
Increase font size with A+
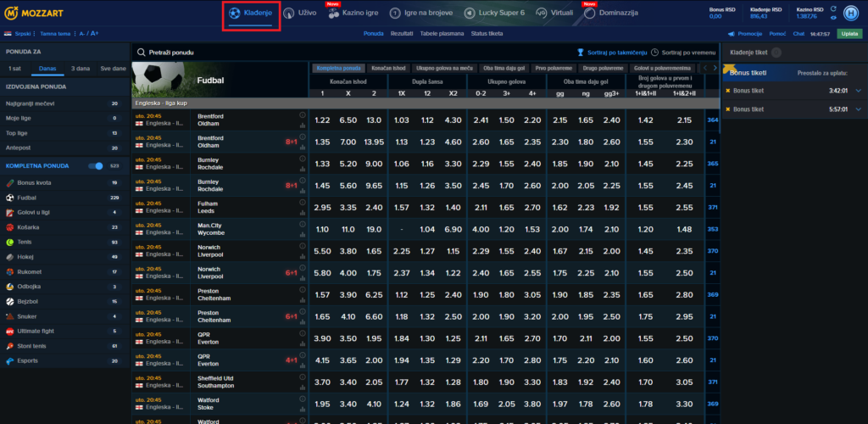(x=95, y=34)
